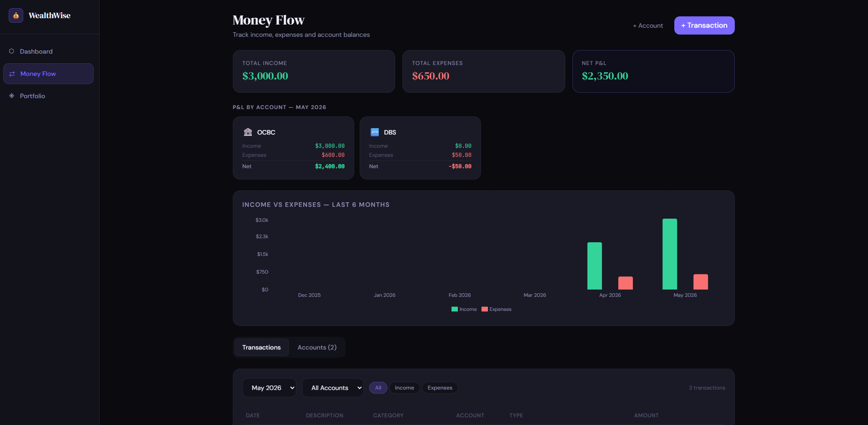Click the DBS account name
This screenshot has height=425, width=868.
click(x=390, y=132)
